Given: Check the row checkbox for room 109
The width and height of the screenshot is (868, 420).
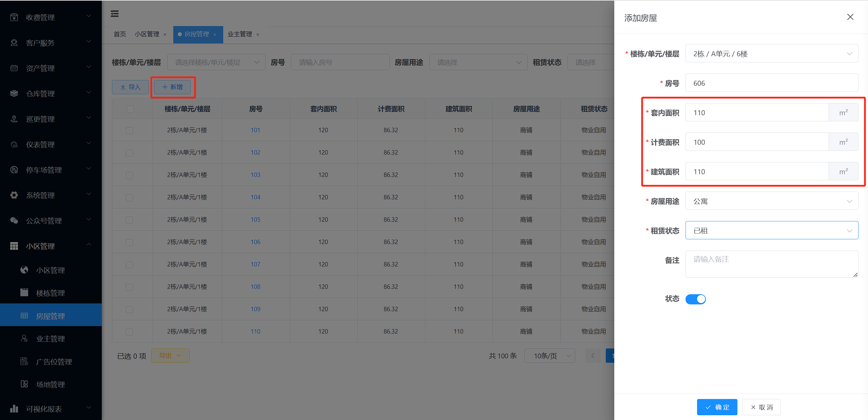Looking at the screenshot, I should (x=129, y=309).
